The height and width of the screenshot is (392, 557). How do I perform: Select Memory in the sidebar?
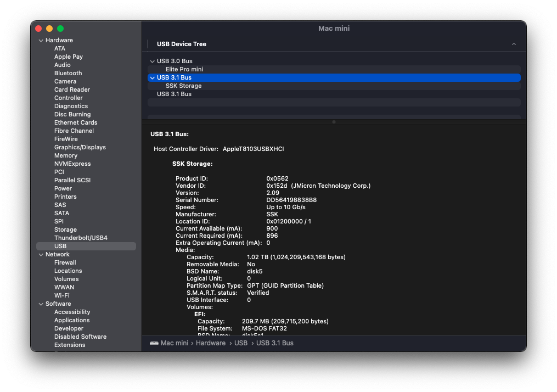(x=66, y=156)
